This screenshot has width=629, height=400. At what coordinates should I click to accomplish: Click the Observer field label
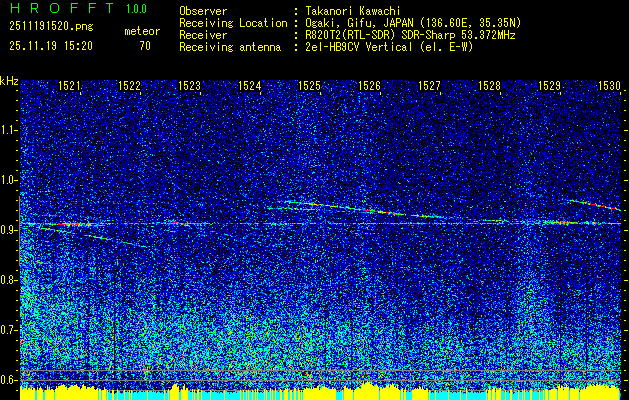click(203, 11)
